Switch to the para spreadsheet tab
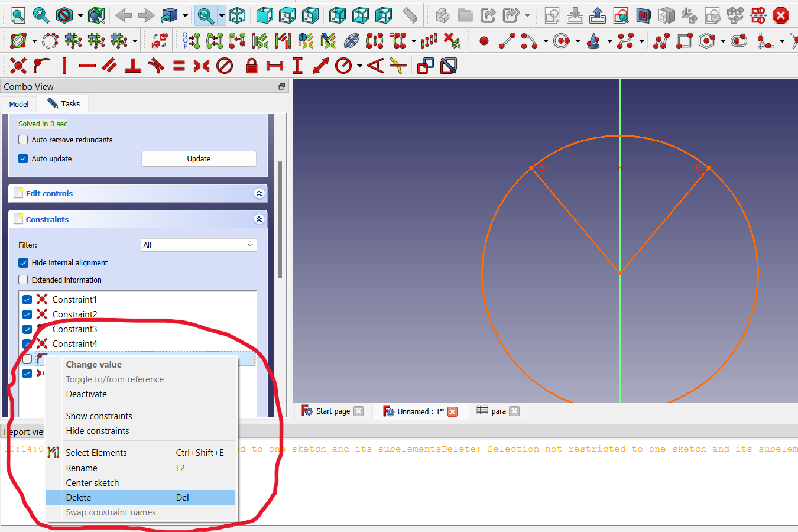The height and width of the screenshot is (532, 798). [x=498, y=411]
